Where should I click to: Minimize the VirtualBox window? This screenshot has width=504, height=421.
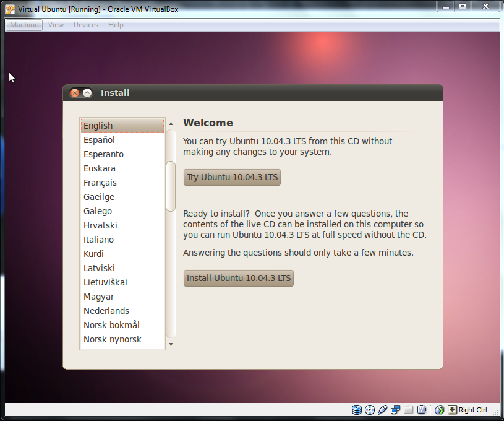coord(445,6)
